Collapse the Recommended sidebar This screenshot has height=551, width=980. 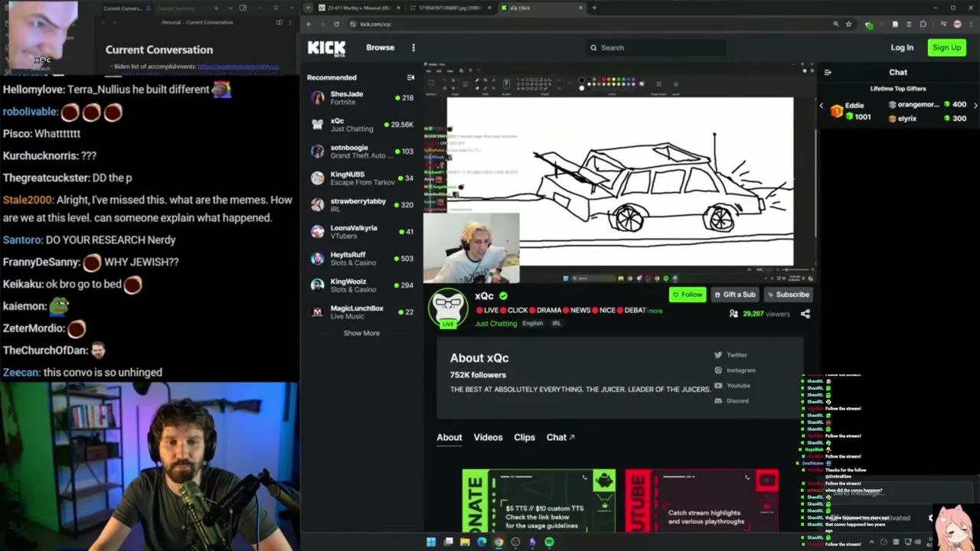point(410,77)
